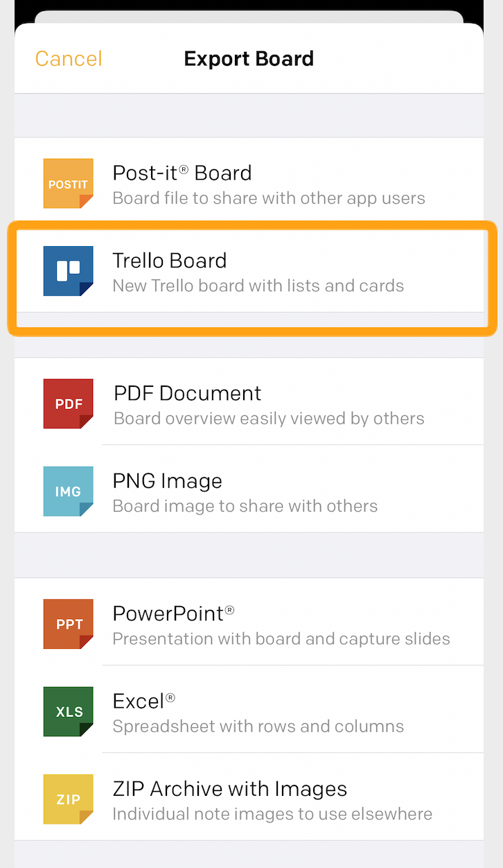Image resolution: width=503 pixels, height=868 pixels.
Task: Tap the yellow ZIP file icon
Action: (68, 799)
